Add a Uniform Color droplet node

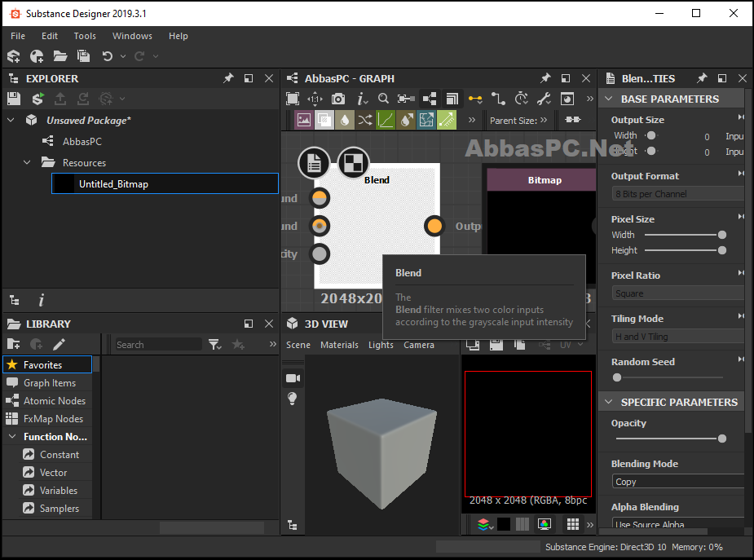(x=345, y=120)
